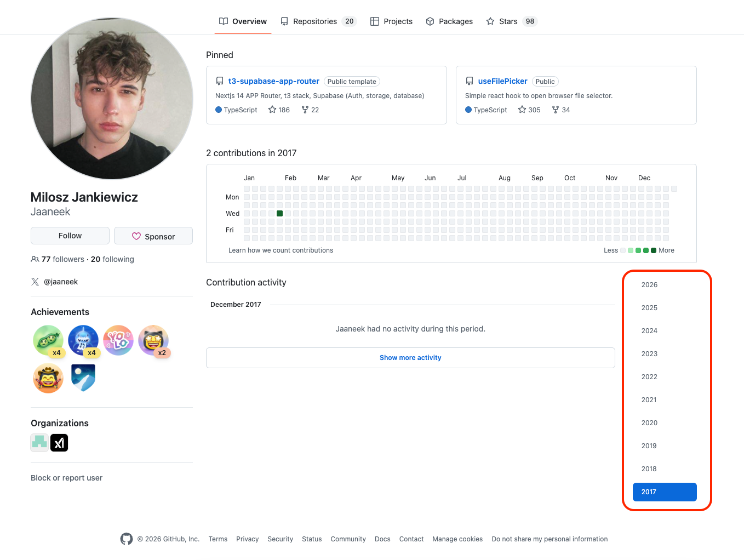Open the Pull Shark achievement badge
The width and height of the screenshot is (744, 560).
click(x=83, y=340)
